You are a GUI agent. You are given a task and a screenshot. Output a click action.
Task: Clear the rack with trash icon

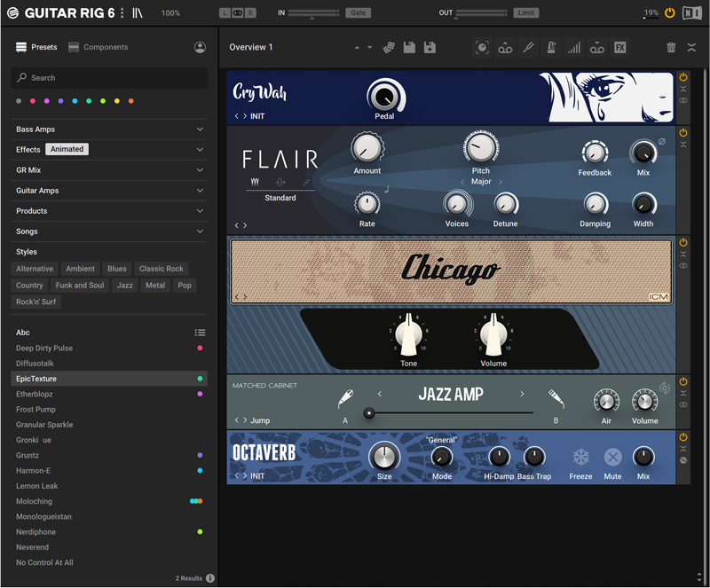[671, 47]
